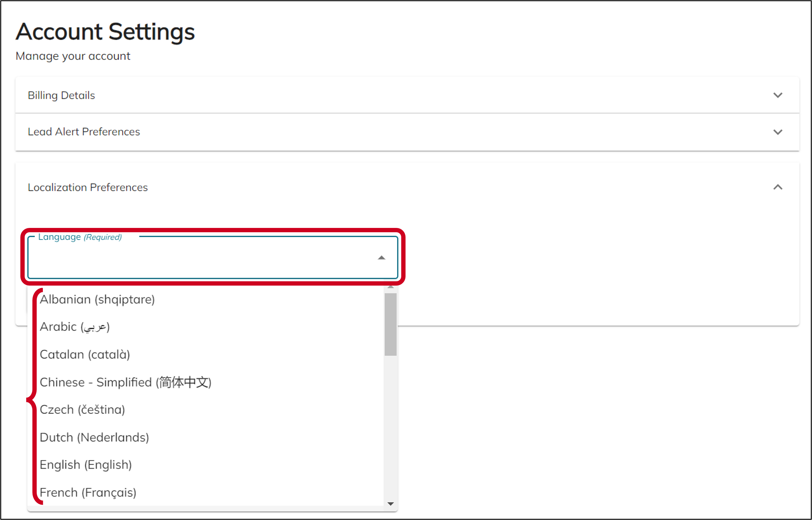The height and width of the screenshot is (520, 812).
Task: Click the Lead Alert Preferences header
Action: [x=84, y=132]
